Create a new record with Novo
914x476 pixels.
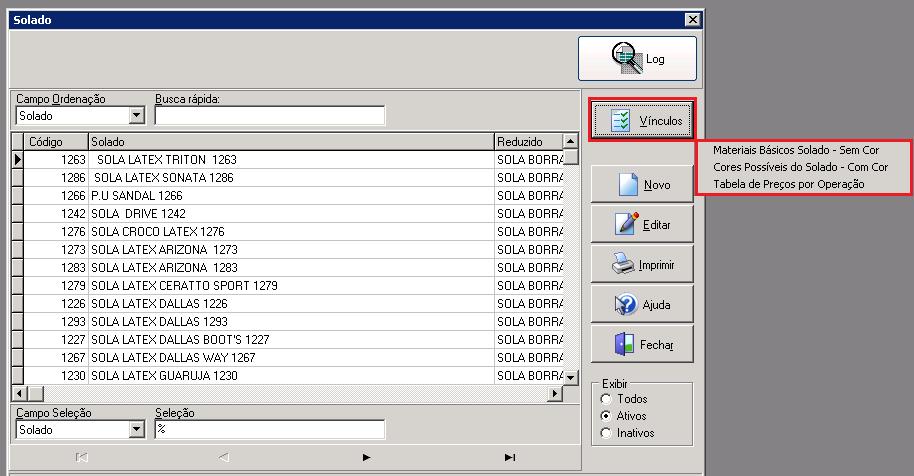coord(642,184)
